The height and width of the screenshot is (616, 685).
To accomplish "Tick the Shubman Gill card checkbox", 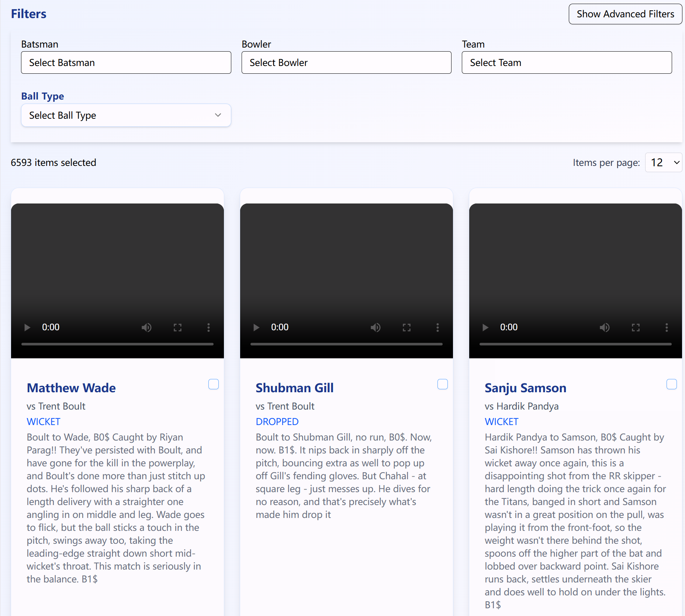I will pyautogui.click(x=443, y=384).
